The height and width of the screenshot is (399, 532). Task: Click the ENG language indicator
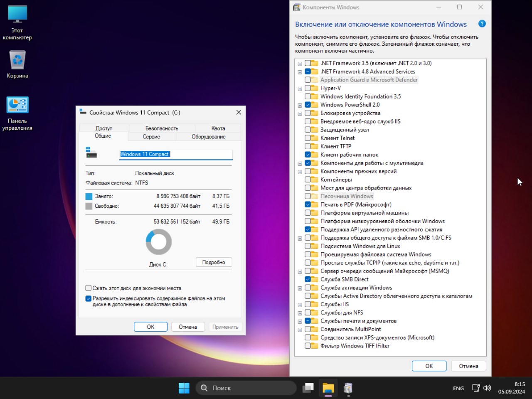(458, 388)
